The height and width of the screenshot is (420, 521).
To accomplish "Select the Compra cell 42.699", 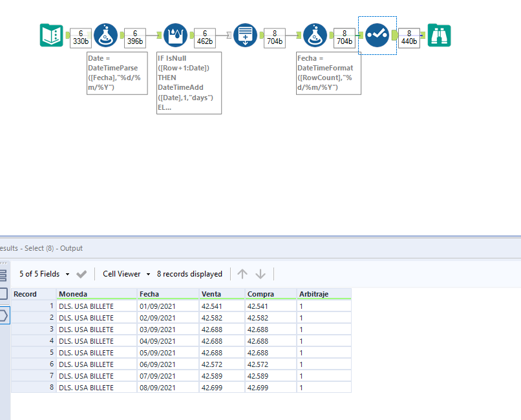I will pos(270,388).
